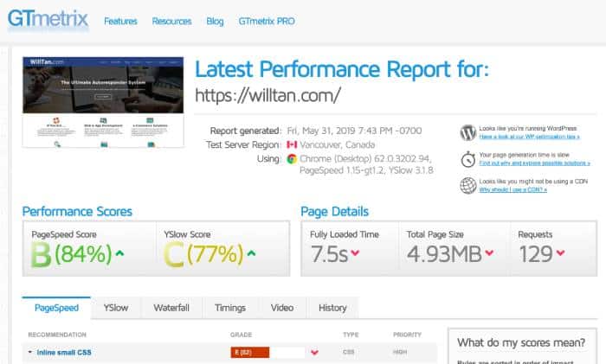Switch to the Waterfall tab
The width and height of the screenshot is (606, 364).
click(x=171, y=308)
